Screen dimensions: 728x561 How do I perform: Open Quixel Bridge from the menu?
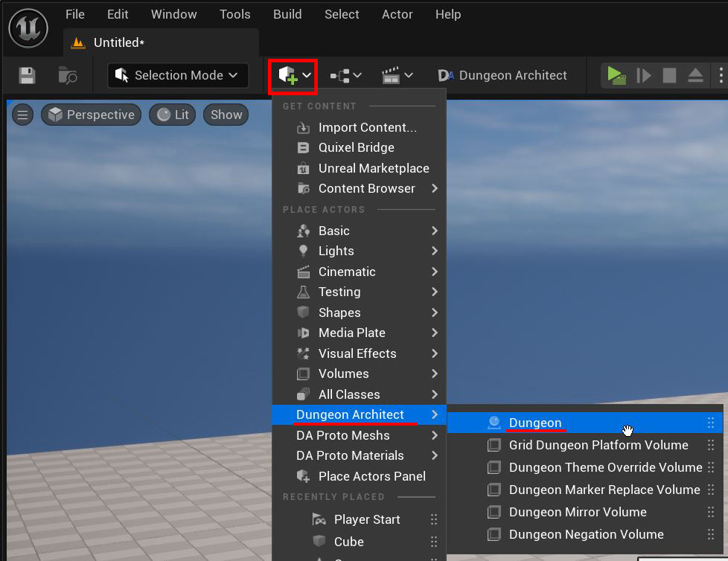359,147
